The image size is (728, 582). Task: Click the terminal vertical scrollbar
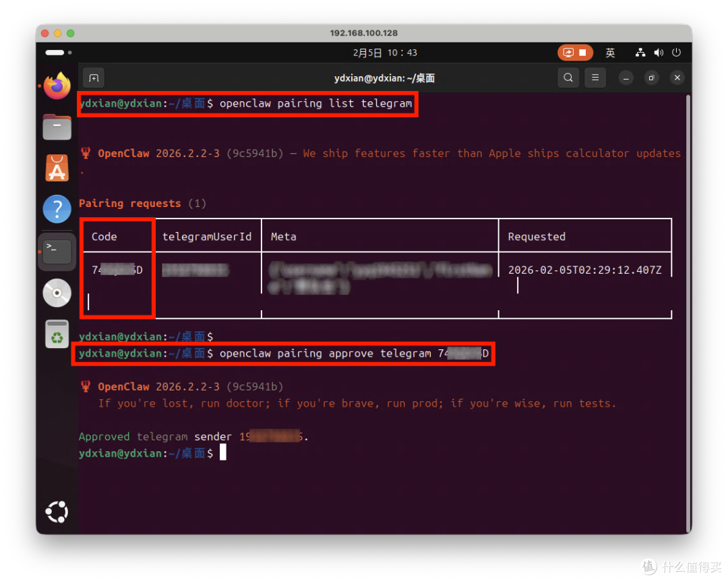(688, 314)
